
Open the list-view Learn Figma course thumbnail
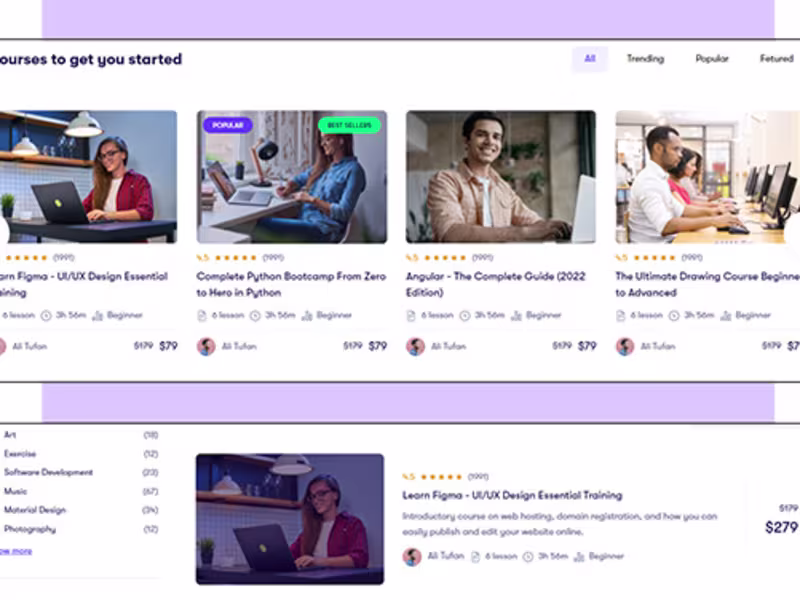coord(290,519)
